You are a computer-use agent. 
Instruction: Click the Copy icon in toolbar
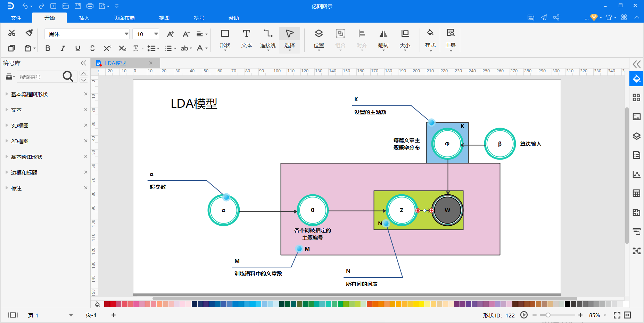point(12,48)
